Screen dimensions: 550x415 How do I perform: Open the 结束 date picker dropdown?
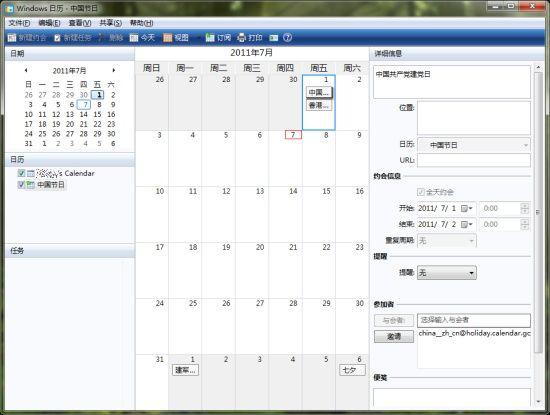(467, 224)
